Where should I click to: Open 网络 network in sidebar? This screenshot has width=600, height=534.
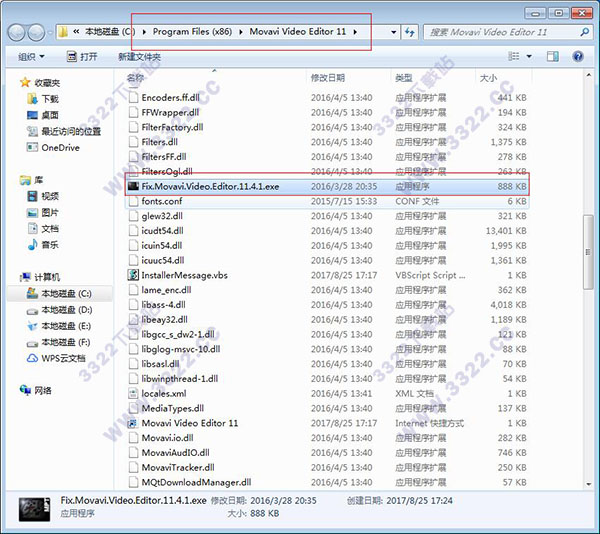(36, 391)
